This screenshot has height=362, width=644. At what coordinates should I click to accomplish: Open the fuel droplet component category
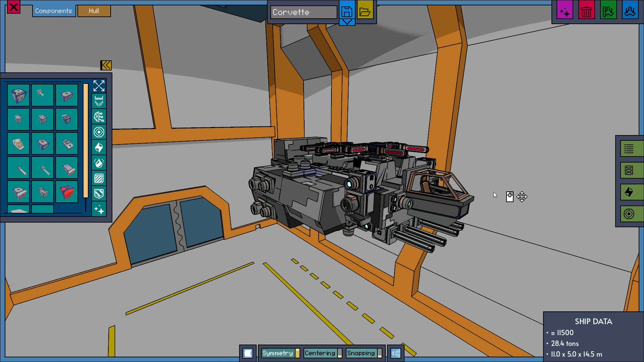(99, 163)
